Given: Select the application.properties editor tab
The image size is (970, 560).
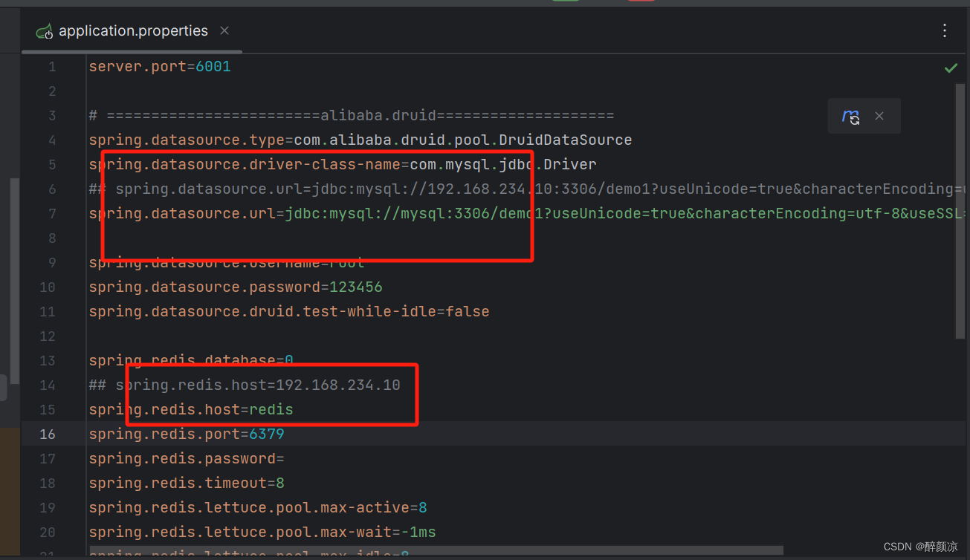Looking at the screenshot, I should 132,30.
